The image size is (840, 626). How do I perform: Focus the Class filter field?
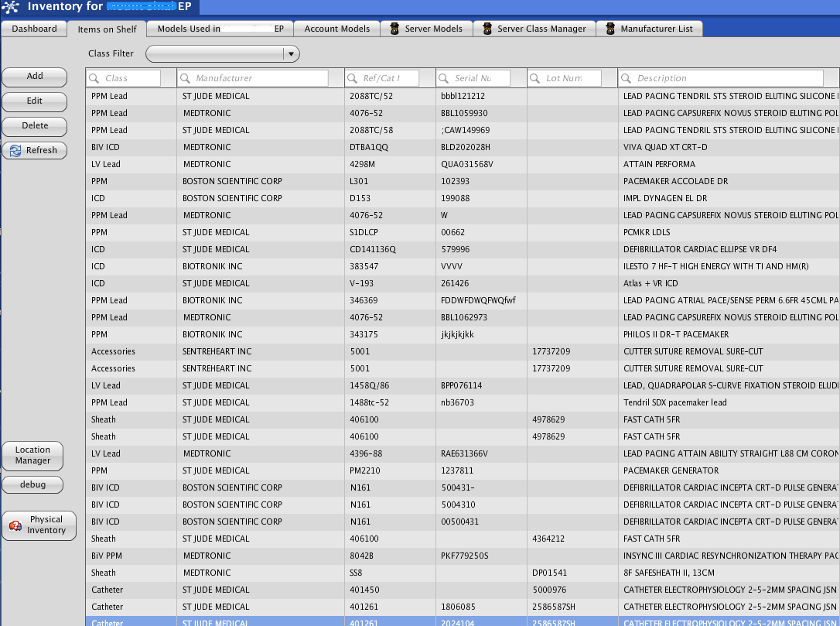tap(123, 78)
